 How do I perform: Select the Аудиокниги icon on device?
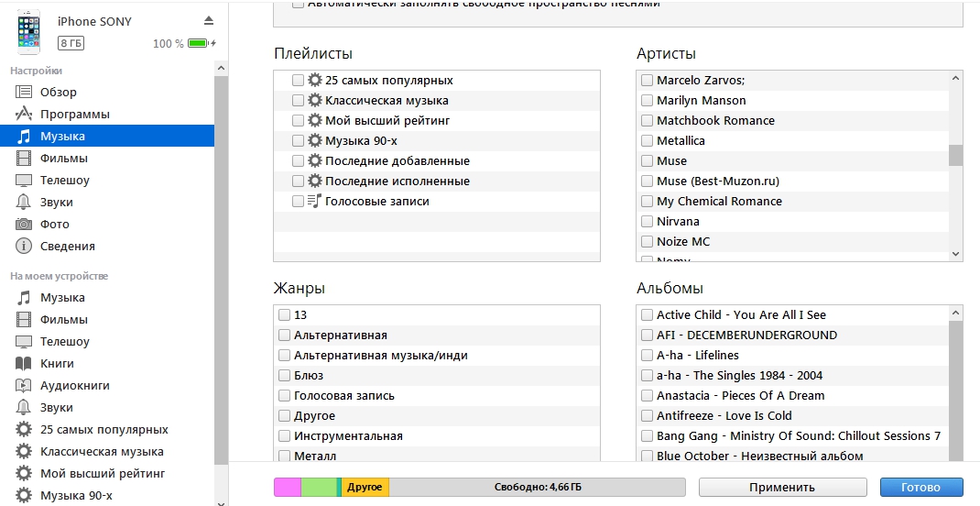click(24, 385)
